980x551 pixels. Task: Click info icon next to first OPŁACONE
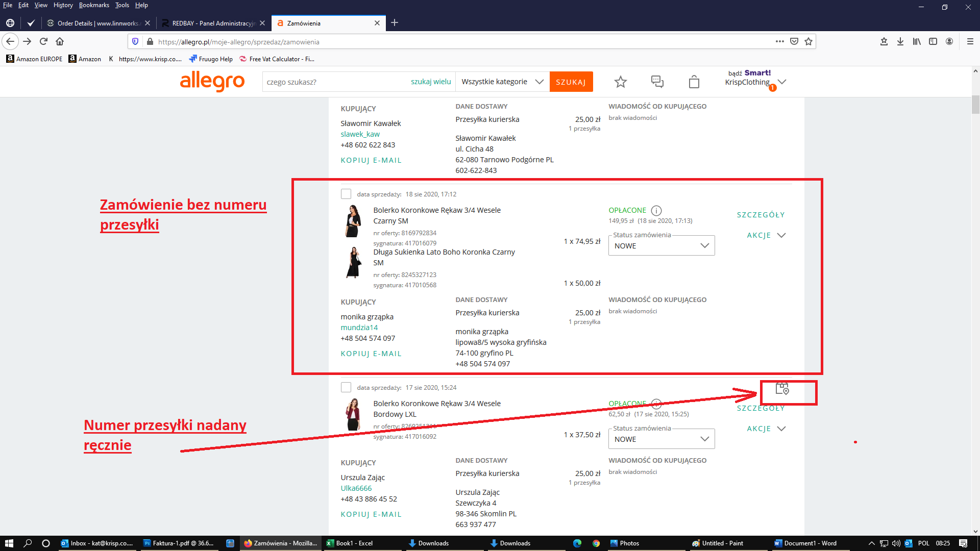click(656, 211)
